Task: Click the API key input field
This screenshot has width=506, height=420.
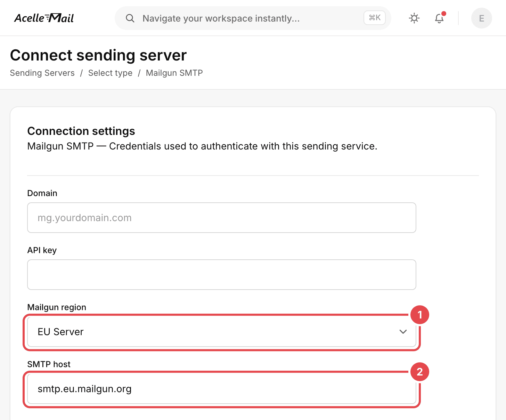Action: click(x=222, y=275)
